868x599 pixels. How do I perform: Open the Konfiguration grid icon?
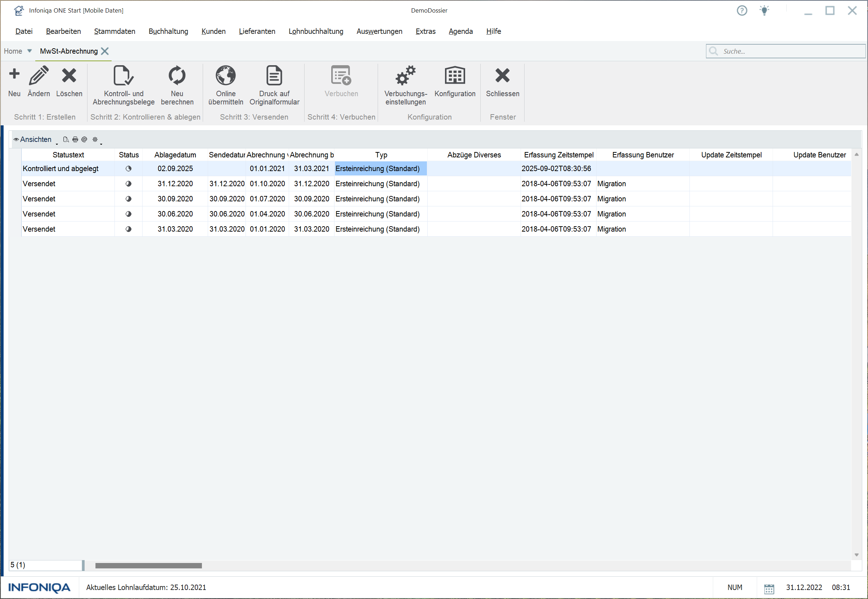(x=454, y=75)
